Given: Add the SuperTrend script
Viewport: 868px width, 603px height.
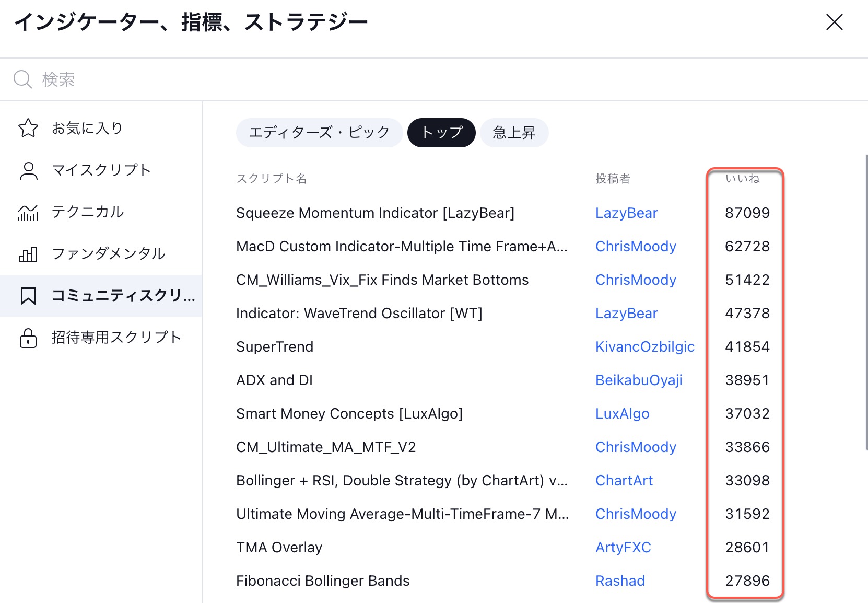Looking at the screenshot, I should point(275,347).
